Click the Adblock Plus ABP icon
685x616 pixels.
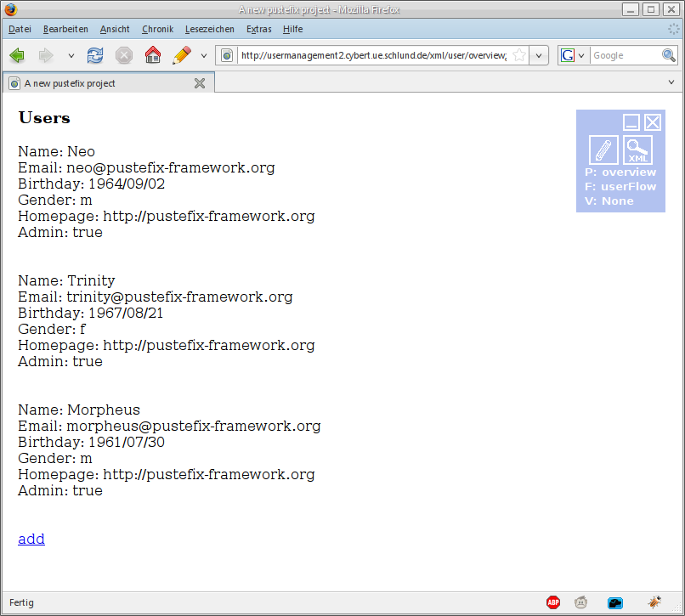coord(553,602)
